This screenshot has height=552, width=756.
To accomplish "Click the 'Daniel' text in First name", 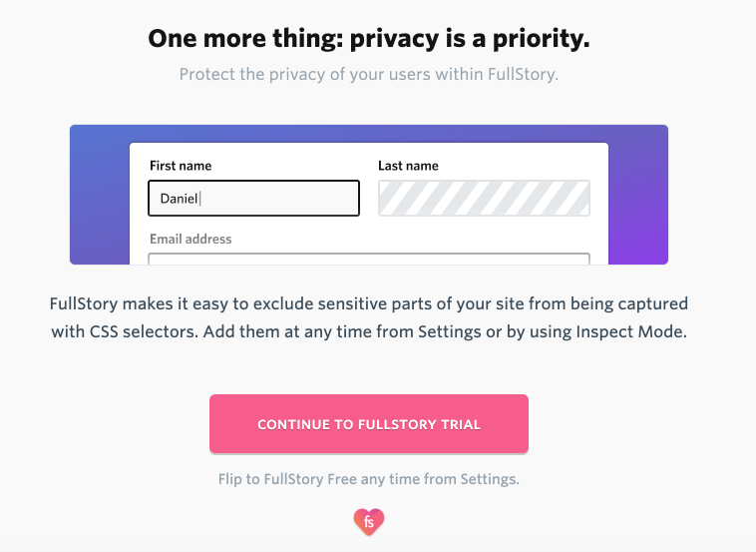I will tap(179, 199).
